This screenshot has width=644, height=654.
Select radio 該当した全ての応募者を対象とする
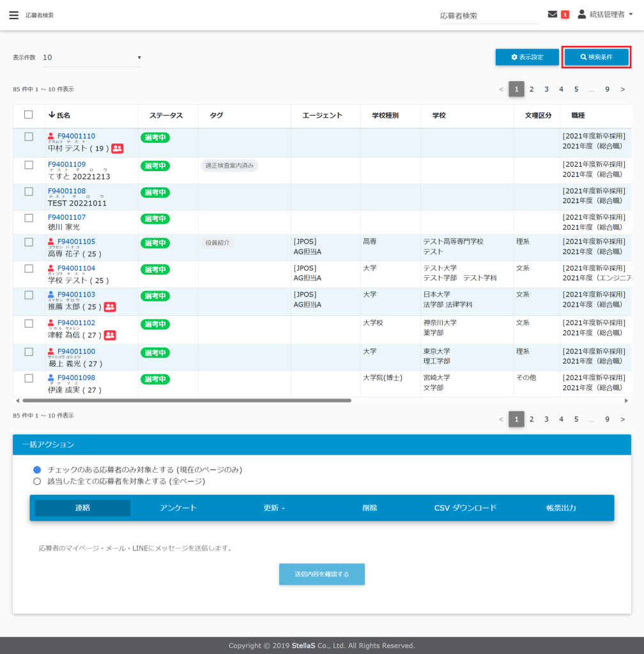(37, 482)
